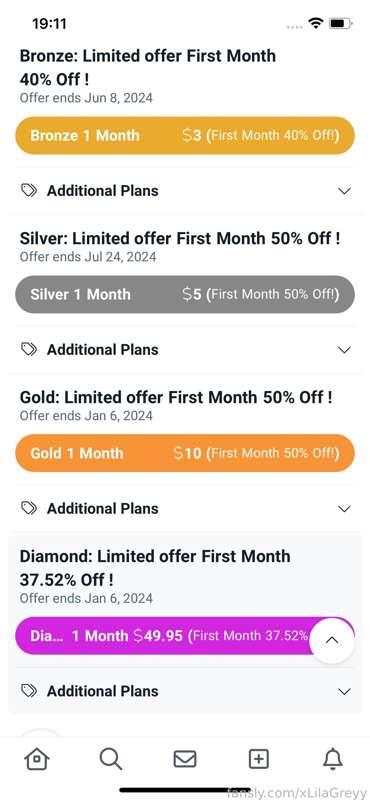Viewport: 370px width, 800px height.
Task: Expand Additional Plans chevron under Bronze
Action: (x=344, y=191)
